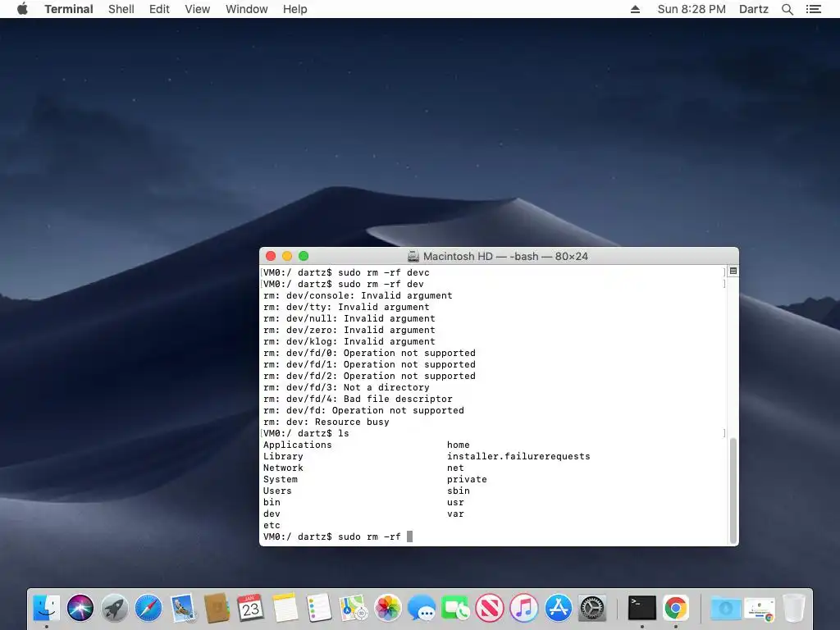The height and width of the screenshot is (630, 840).
Task: Open the Mail stamp icon
Action: coord(183,608)
